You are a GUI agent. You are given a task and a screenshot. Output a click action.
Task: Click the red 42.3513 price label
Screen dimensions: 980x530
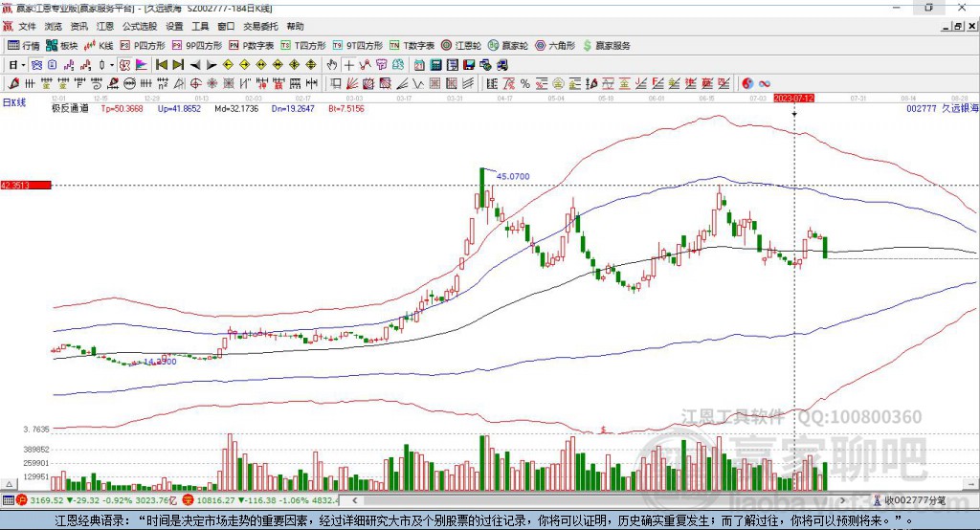[x=26, y=185]
